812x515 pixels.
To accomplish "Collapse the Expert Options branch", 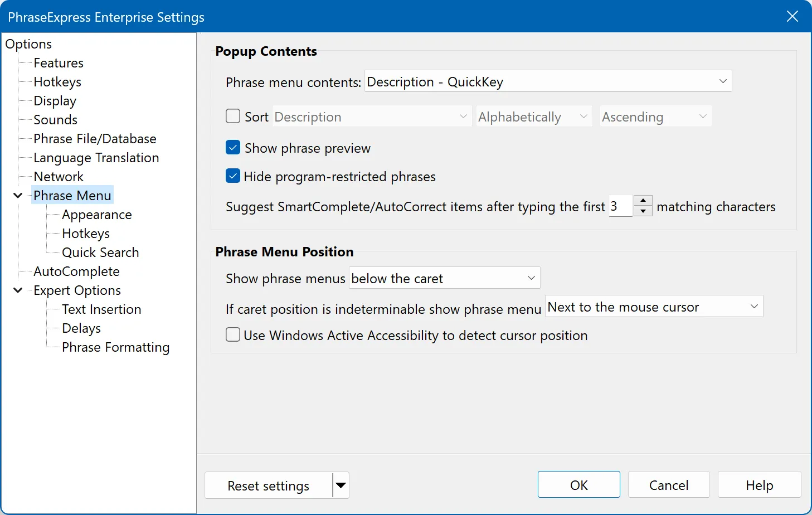I will click(17, 290).
